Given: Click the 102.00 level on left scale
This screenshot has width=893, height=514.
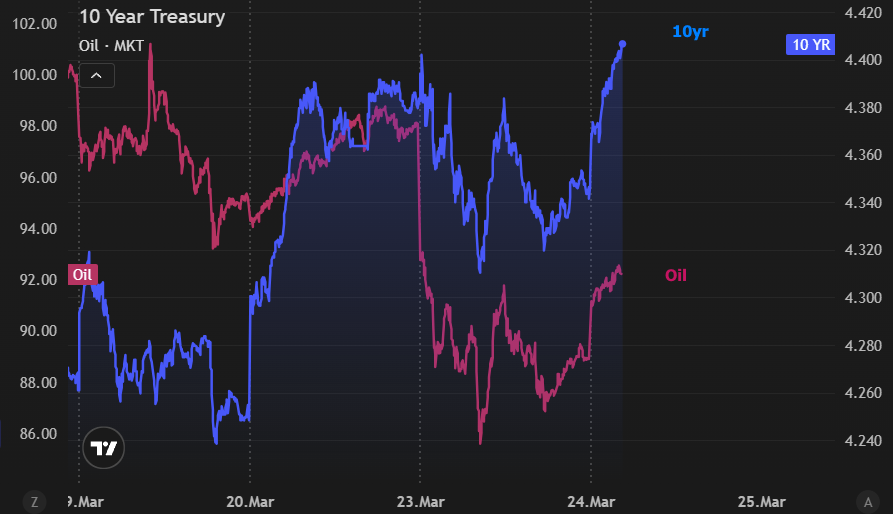Looking at the screenshot, I should tap(35, 23).
